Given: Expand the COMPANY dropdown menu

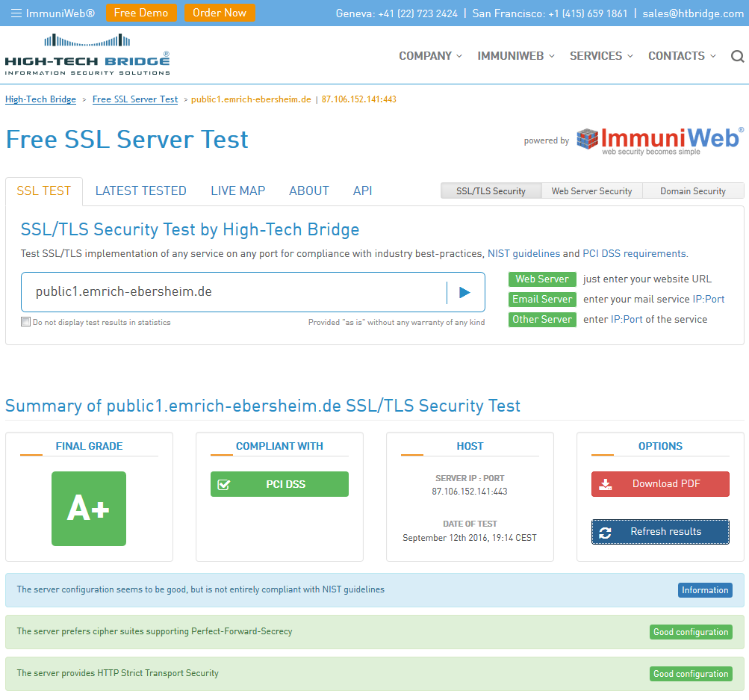Looking at the screenshot, I should tap(430, 56).
